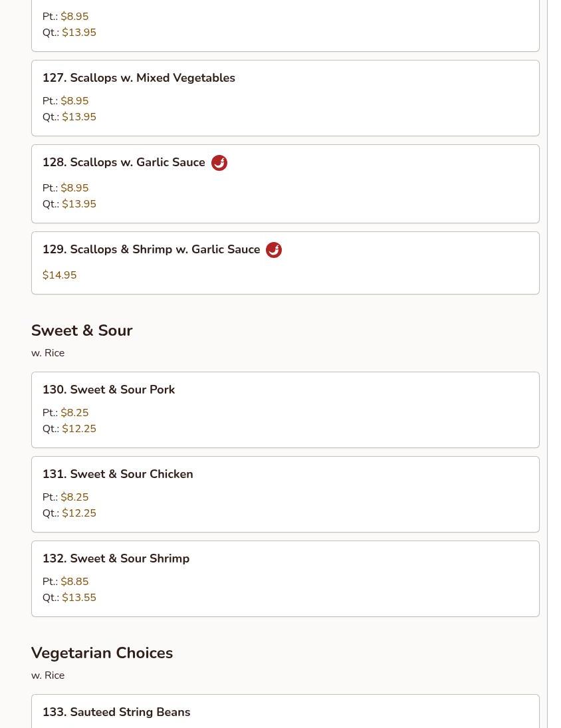The height and width of the screenshot is (728, 561).
Task: Click Pt. $8.85 price for Sweet & Sour Shrimp
Action: [x=74, y=582]
